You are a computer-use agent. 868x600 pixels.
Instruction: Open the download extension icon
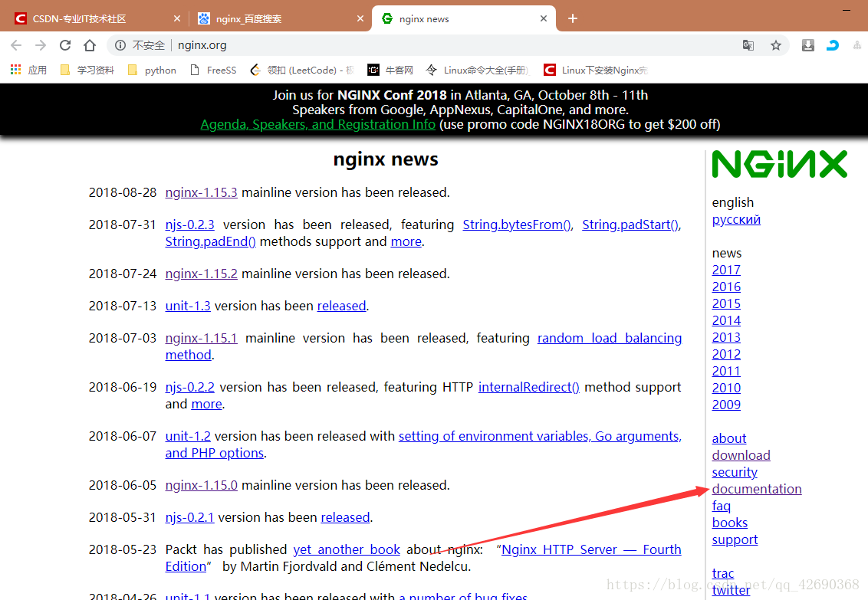pos(808,45)
